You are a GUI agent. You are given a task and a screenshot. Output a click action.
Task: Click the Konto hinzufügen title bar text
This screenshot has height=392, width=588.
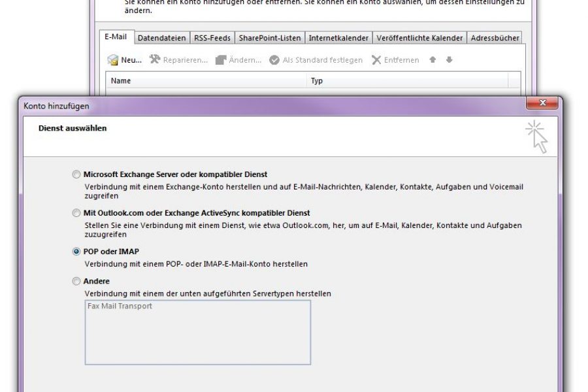pos(56,106)
